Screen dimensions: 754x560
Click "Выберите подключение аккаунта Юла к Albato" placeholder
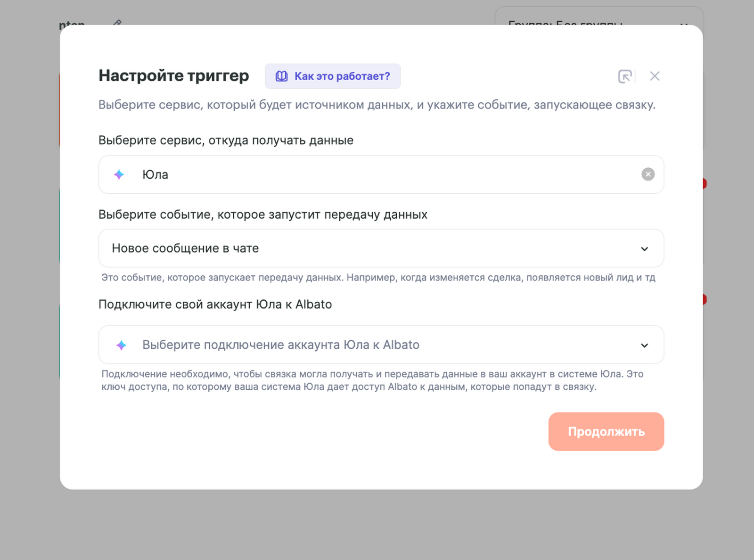(x=281, y=345)
